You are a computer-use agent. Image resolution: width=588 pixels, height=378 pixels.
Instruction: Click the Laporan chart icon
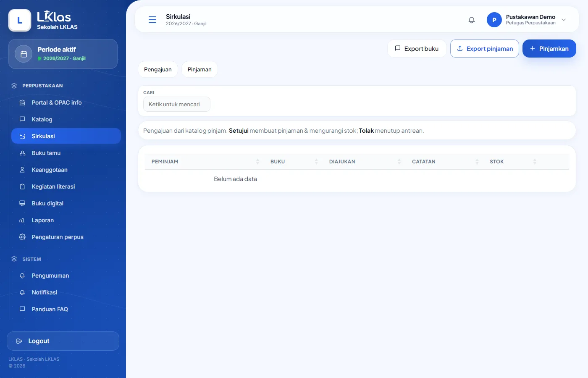[x=22, y=220]
